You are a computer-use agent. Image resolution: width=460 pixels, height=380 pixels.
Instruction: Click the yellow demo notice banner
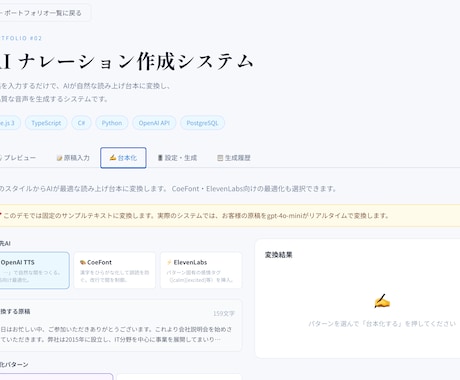[x=230, y=216]
